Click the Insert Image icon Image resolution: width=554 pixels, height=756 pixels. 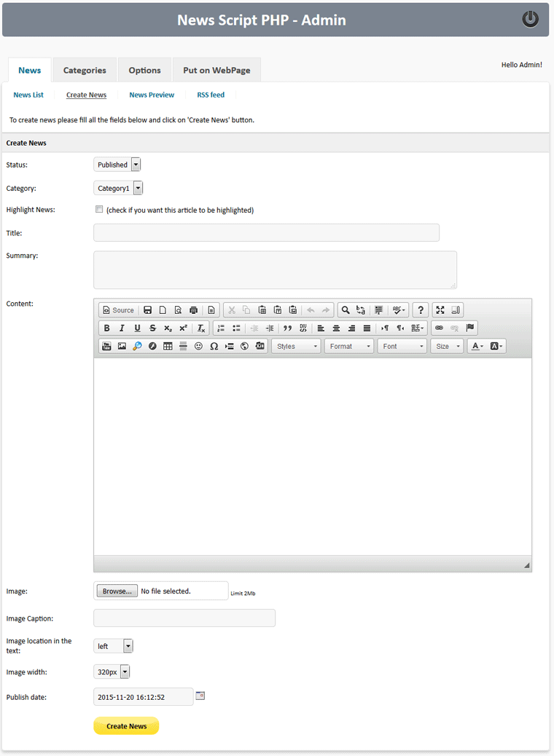[x=122, y=346]
